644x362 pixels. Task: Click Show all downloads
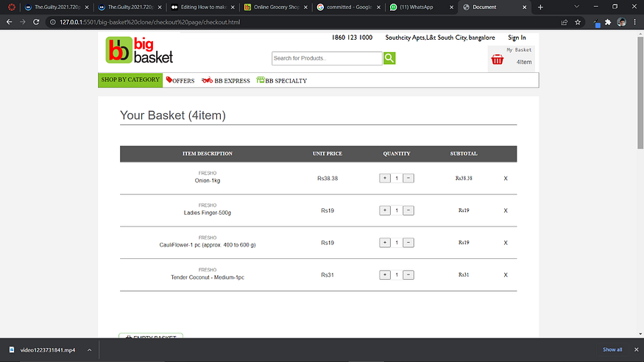[x=612, y=349]
